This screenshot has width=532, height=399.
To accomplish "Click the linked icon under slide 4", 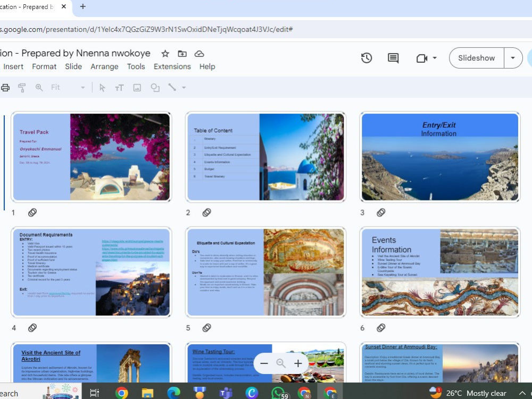I will pyautogui.click(x=32, y=328).
